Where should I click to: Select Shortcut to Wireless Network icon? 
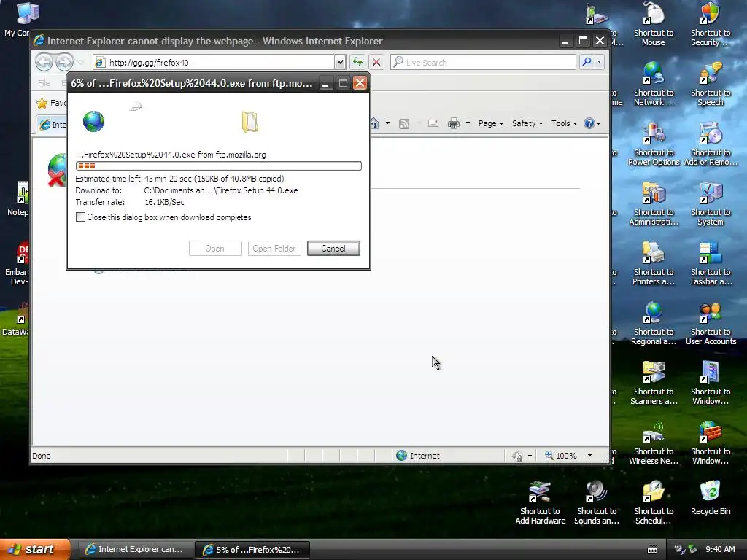[x=654, y=443]
